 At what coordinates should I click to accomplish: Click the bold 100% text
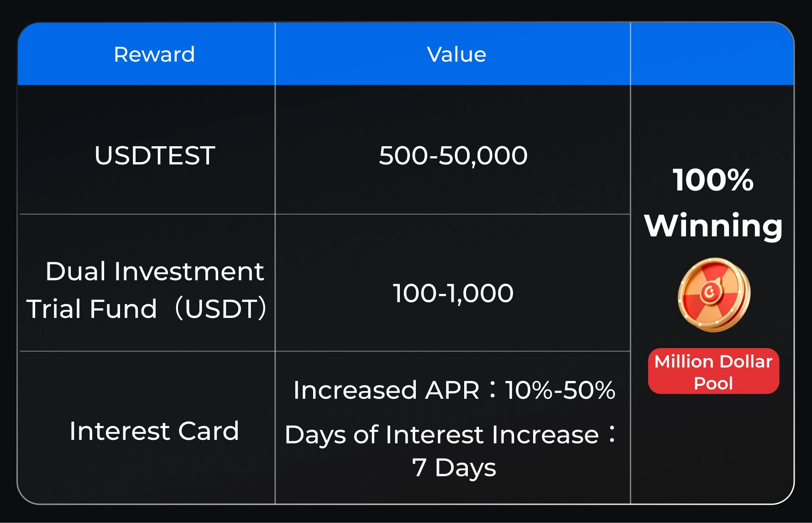pyautogui.click(x=713, y=180)
